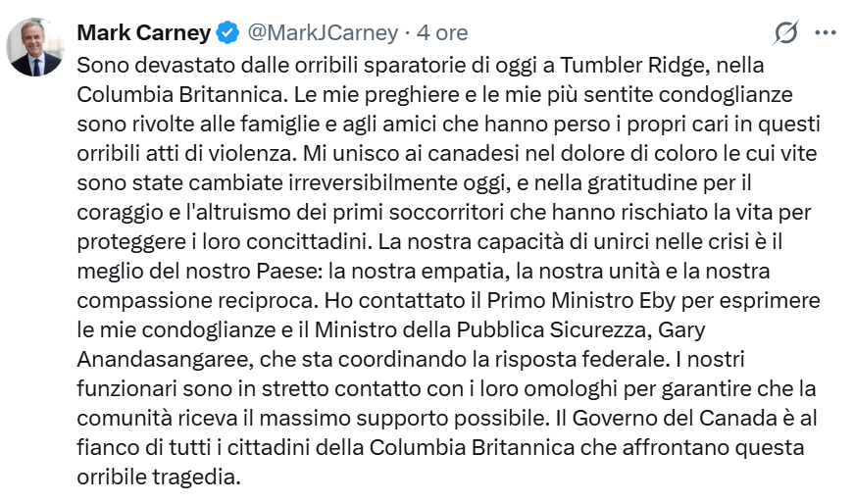Open the three-dot more options menu
Image resolution: width=854 pixels, height=504 pixels.
coord(826,33)
